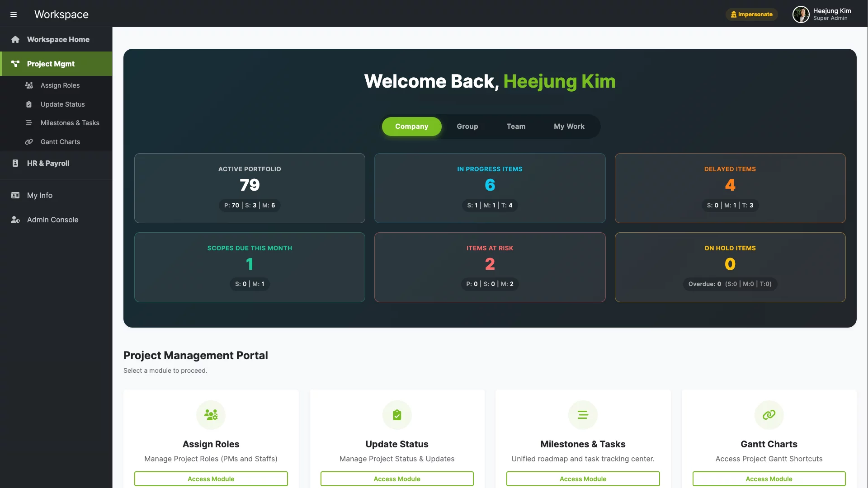Open the Delayed Items stat card
868x488 pixels.
[730, 188]
